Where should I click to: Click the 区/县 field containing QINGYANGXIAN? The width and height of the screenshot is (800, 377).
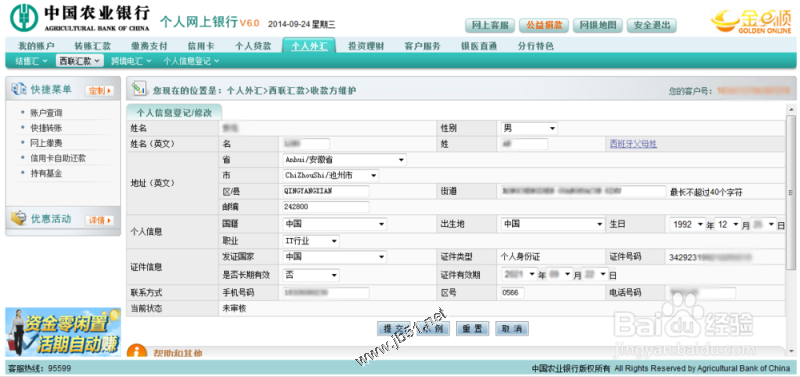pyautogui.click(x=326, y=191)
